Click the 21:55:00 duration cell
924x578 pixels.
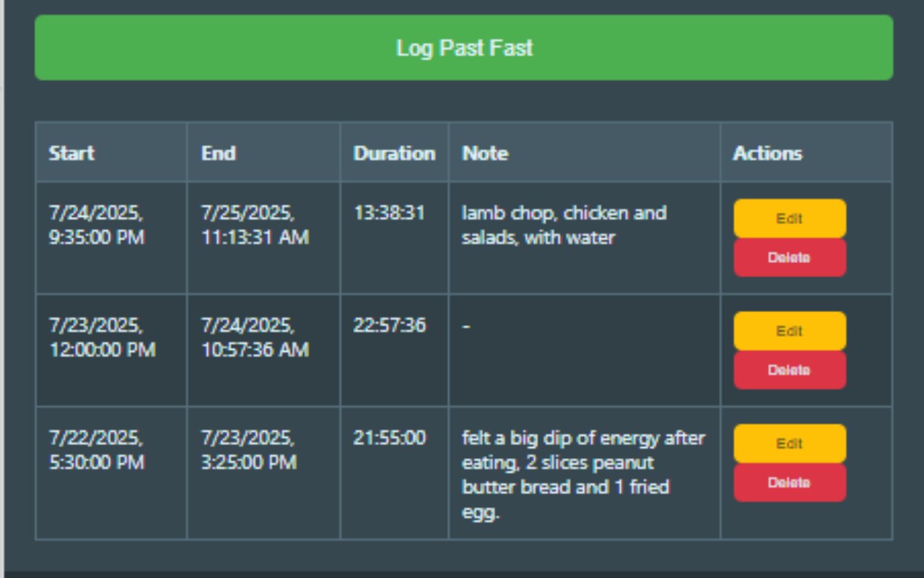coord(389,438)
